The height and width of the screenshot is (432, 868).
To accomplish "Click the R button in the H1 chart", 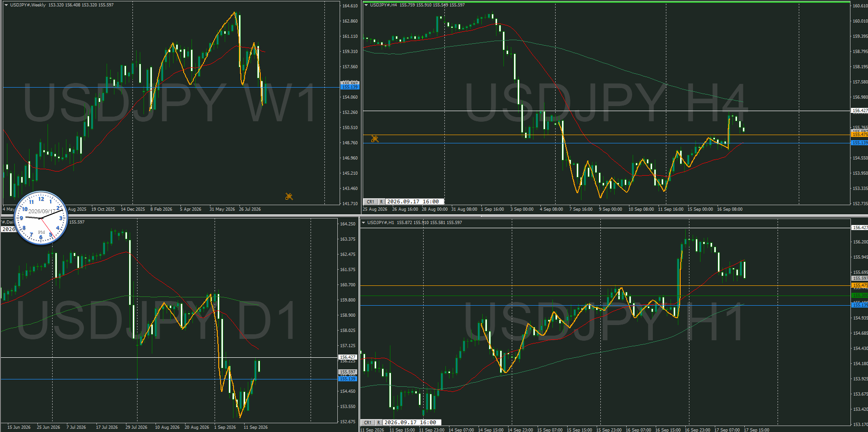I will tap(378, 422).
